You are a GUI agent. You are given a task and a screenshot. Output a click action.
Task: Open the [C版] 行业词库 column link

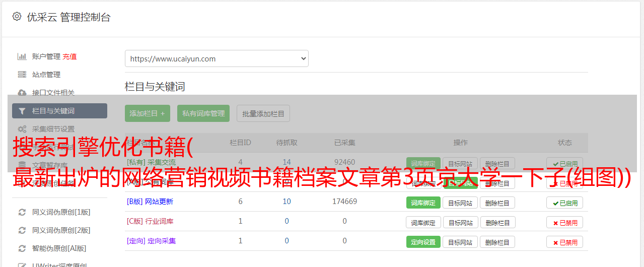pyautogui.click(x=150, y=221)
